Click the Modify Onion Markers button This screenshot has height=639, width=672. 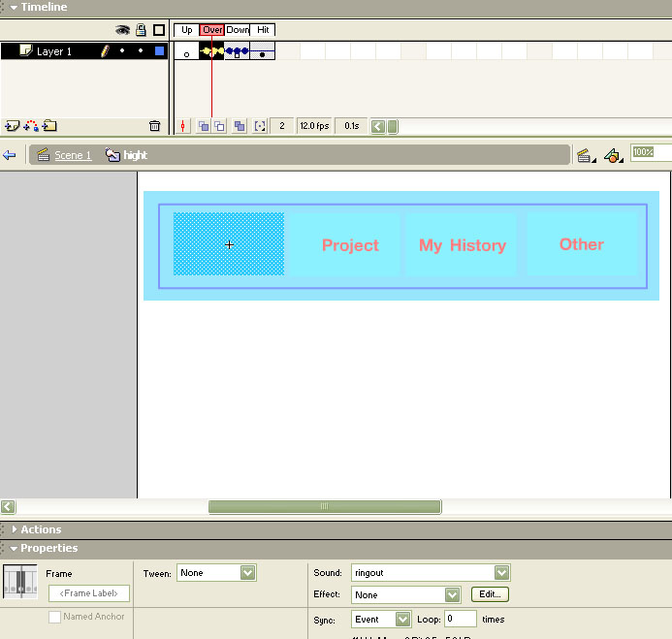[259, 126]
